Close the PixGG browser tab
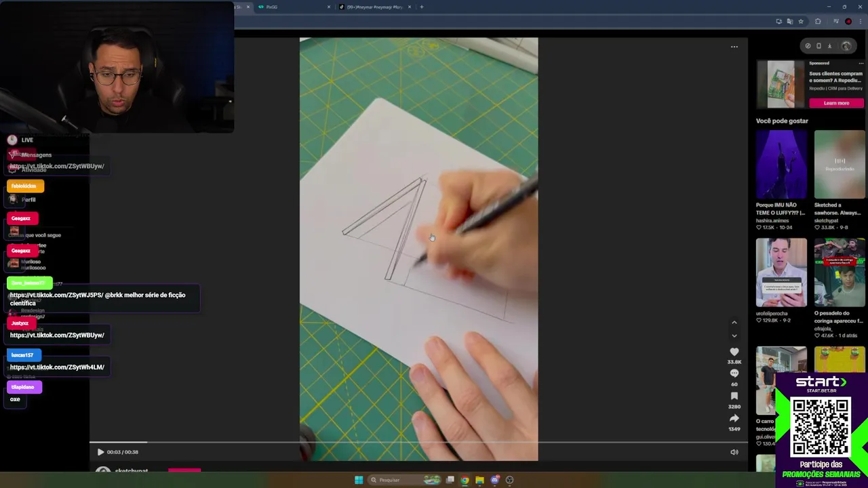This screenshot has height=488, width=868. [x=329, y=7]
